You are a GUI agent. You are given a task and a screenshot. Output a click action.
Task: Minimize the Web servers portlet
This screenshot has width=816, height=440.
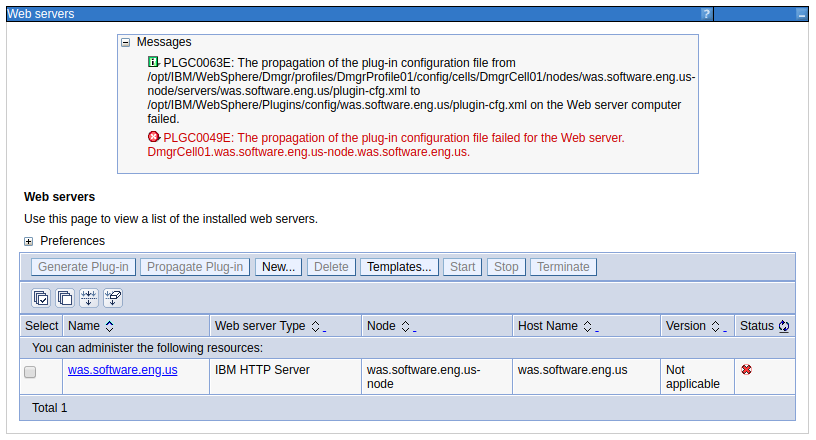click(x=801, y=15)
